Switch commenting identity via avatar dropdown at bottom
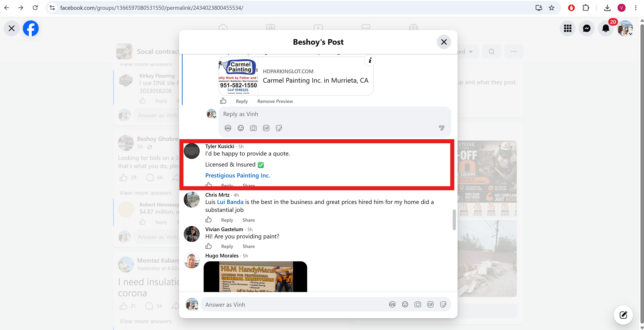The width and height of the screenshot is (644, 330). pyautogui.click(x=192, y=304)
